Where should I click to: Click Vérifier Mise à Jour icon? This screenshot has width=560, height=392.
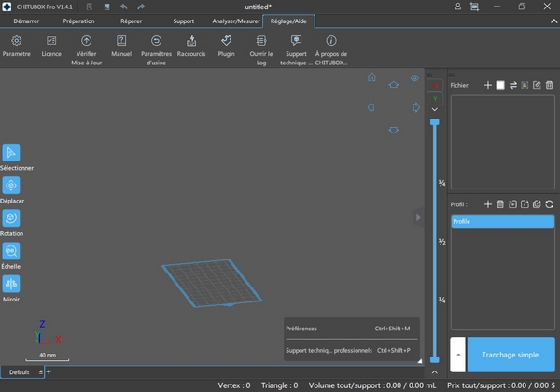pos(86,41)
